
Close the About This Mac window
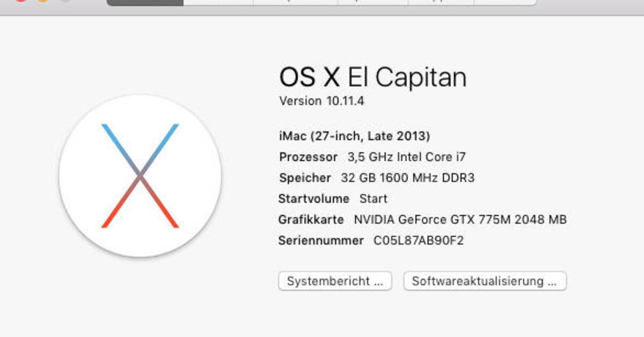point(20,1)
